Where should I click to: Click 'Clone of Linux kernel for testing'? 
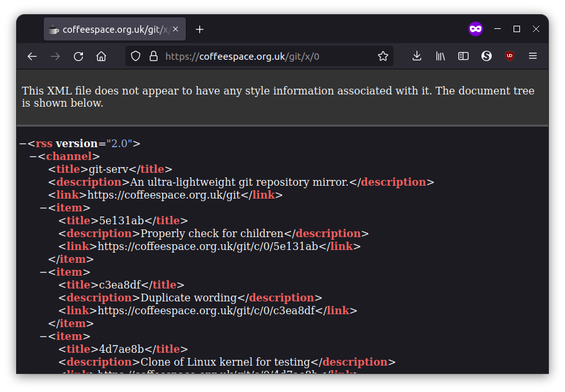(x=225, y=362)
